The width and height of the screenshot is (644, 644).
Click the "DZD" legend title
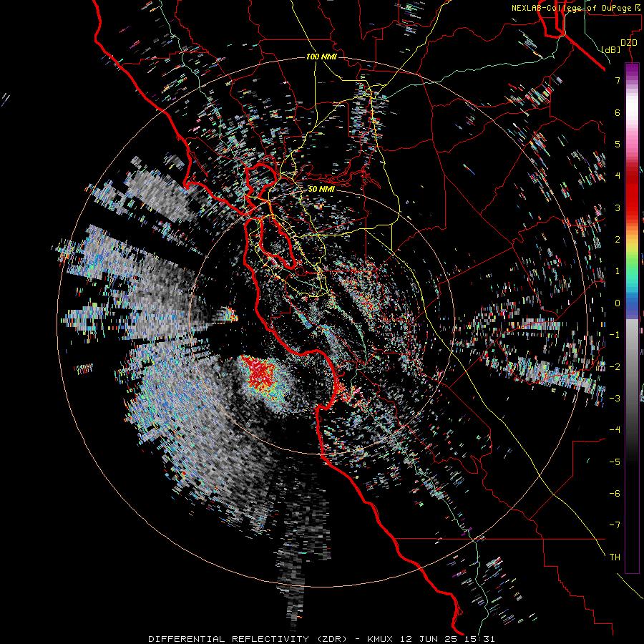pos(629,43)
